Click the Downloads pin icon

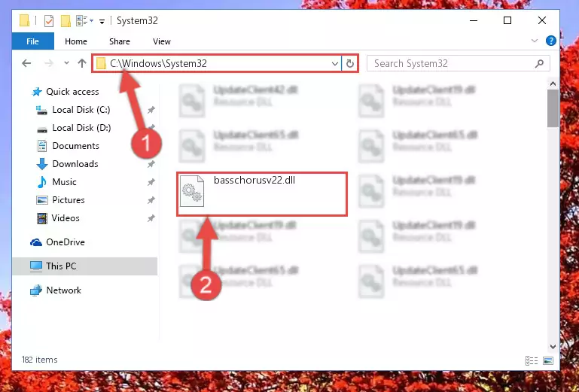pos(151,164)
